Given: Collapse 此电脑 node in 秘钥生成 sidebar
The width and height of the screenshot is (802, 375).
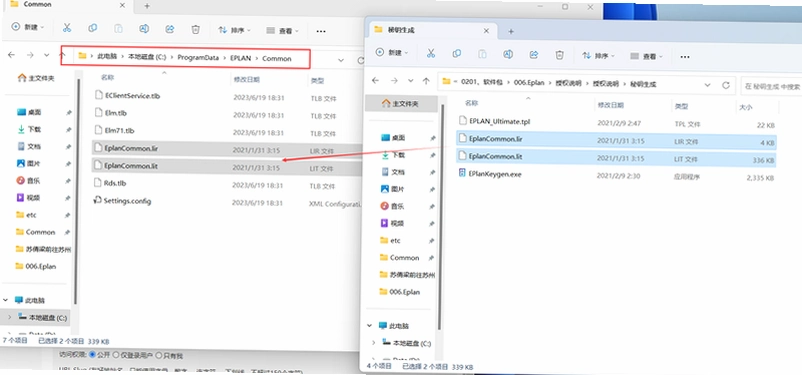Looking at the screenshot, I should [369, 325].
